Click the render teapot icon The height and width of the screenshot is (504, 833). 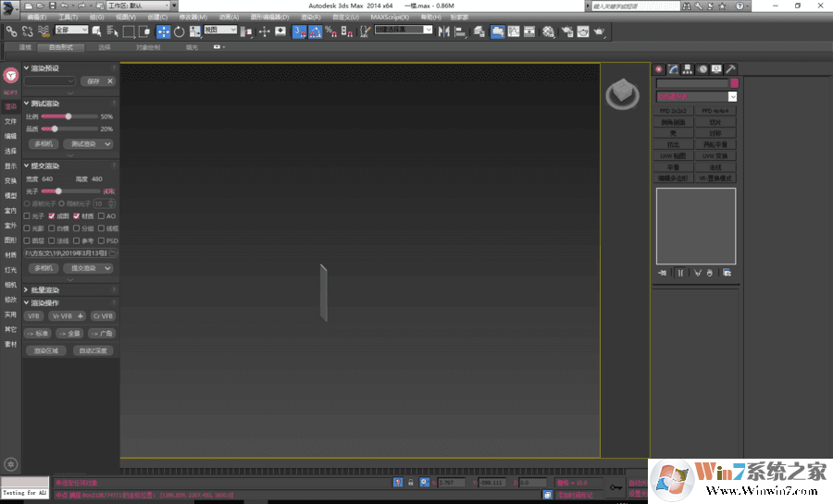click(x=599, y=31)
